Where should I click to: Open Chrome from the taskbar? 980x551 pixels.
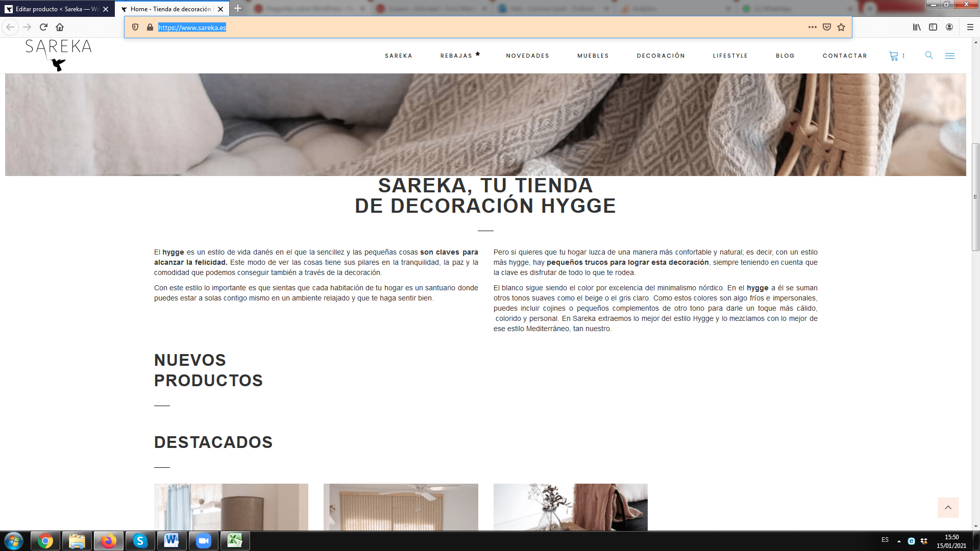tap(45, 541)
